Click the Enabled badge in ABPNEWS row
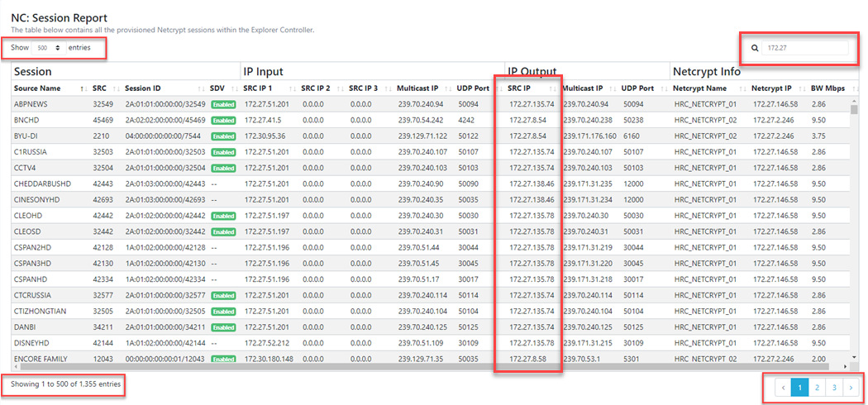Viewport: 868px width, 405px height. [223, 104]
